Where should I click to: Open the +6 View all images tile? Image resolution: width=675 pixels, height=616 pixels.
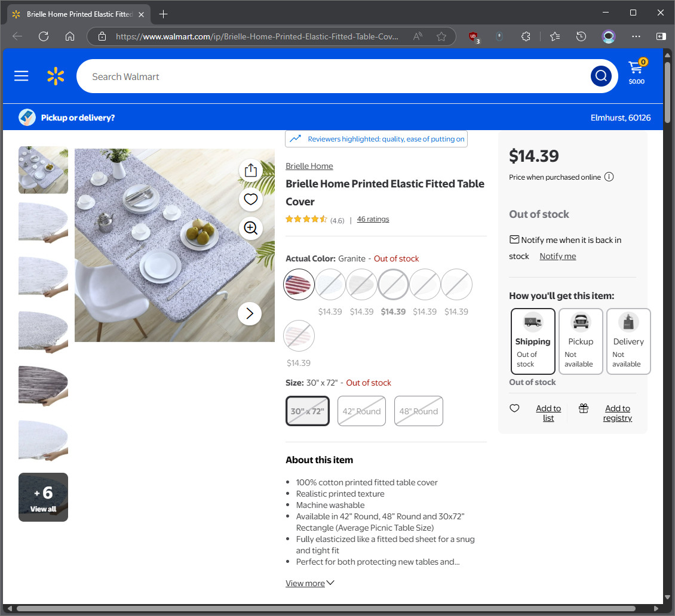tap(43, 497)
